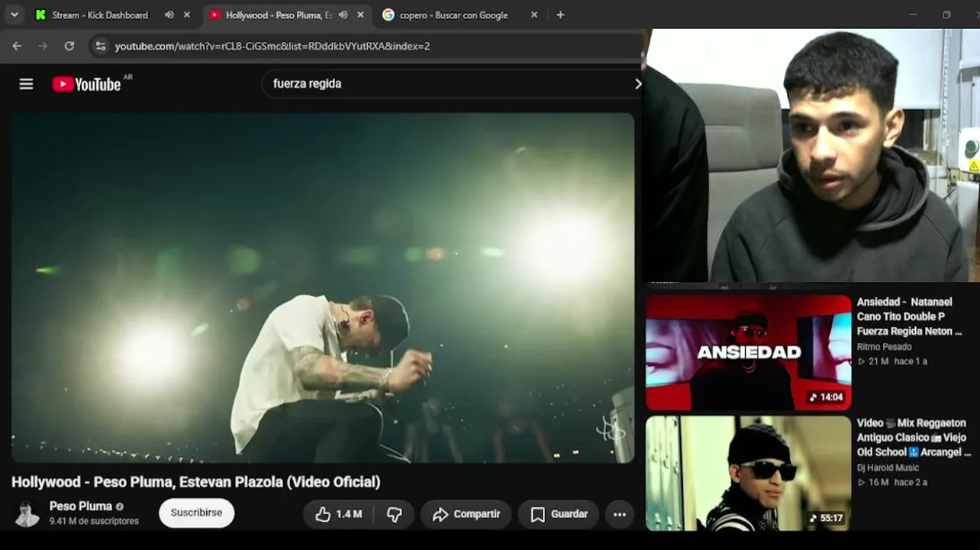Visit the Dj Harold Music channel

888,467
